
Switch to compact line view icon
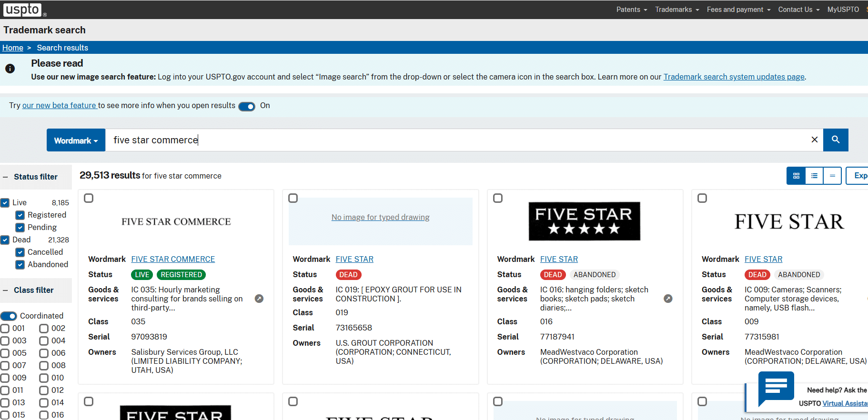(x=832, y=176)
